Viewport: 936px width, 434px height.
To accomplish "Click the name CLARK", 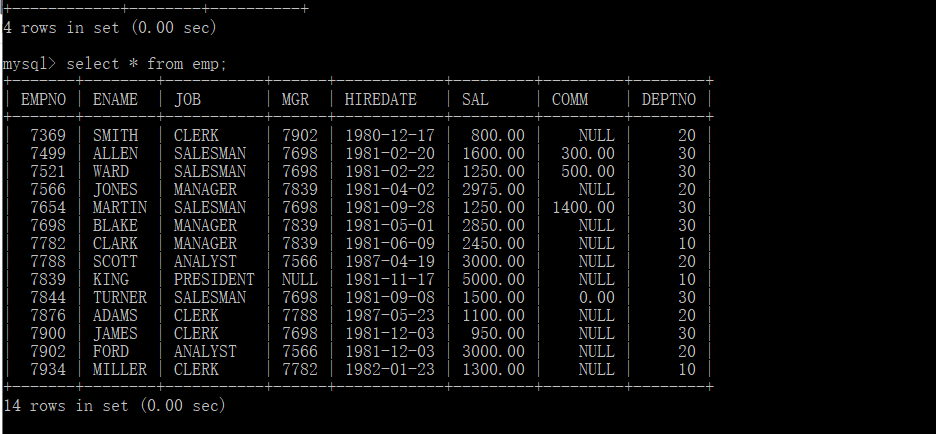I will coord(115,244).
